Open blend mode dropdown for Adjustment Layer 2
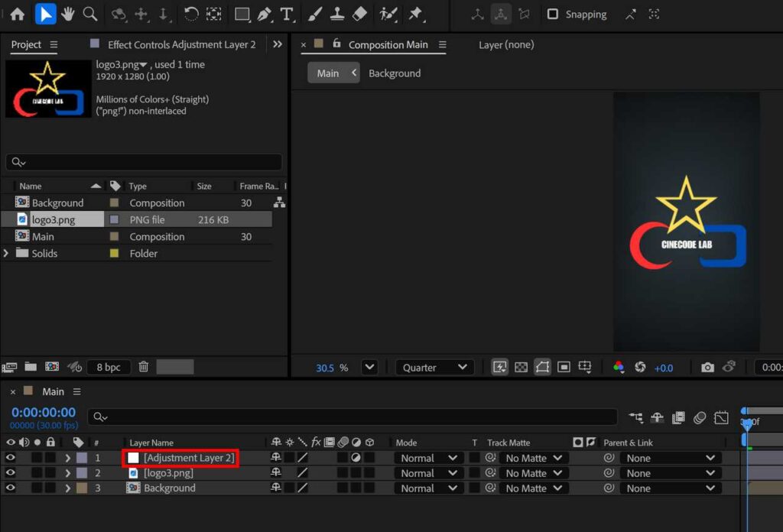Screen dimensions: 783x532 [x=429, y=458]
